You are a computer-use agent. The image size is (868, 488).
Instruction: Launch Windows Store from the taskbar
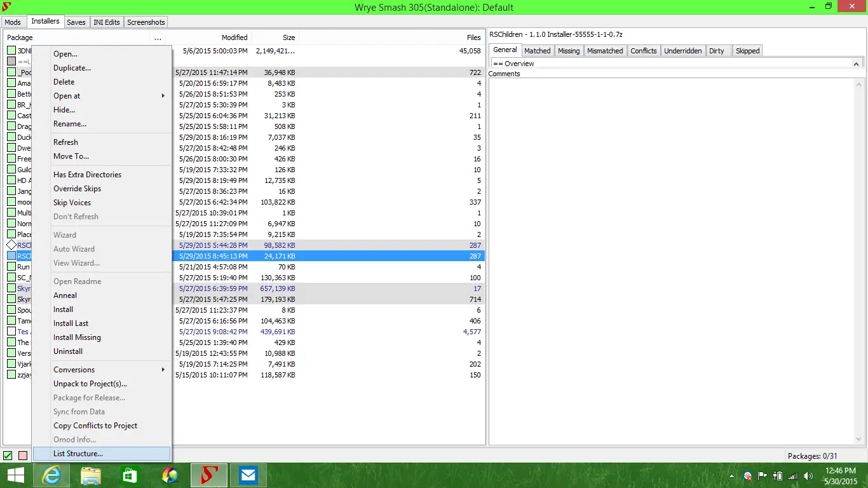[x=130, y=475]
